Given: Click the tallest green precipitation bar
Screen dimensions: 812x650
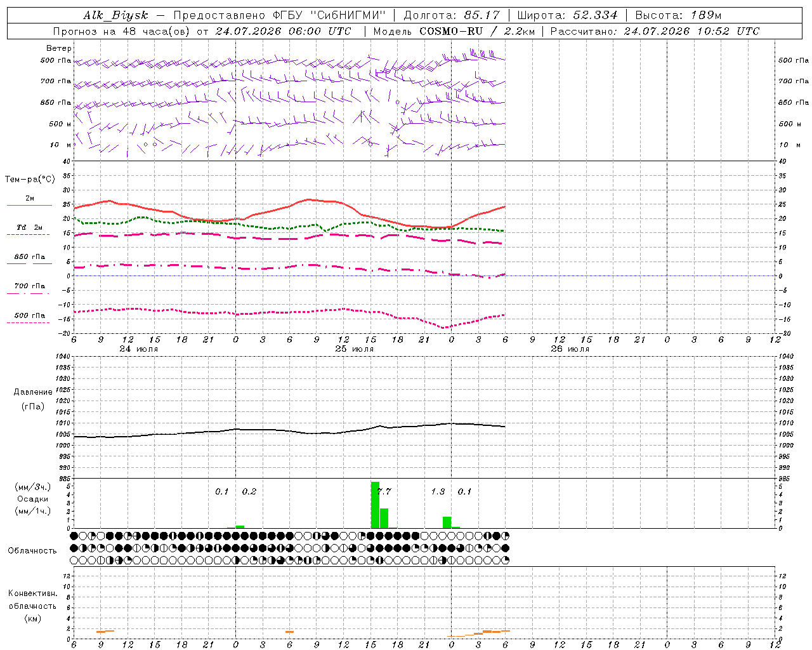Looking at the screenshot, I should pos(375,505).
